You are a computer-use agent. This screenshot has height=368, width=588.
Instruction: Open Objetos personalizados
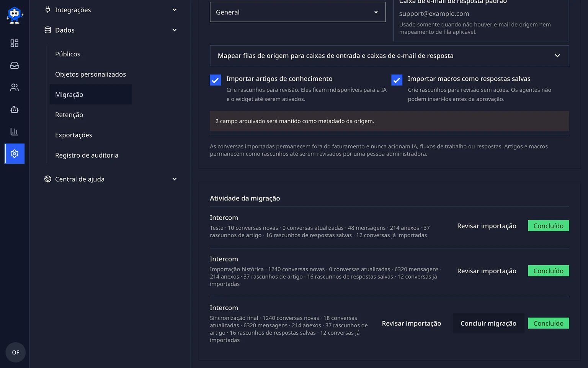pos(90,74)
